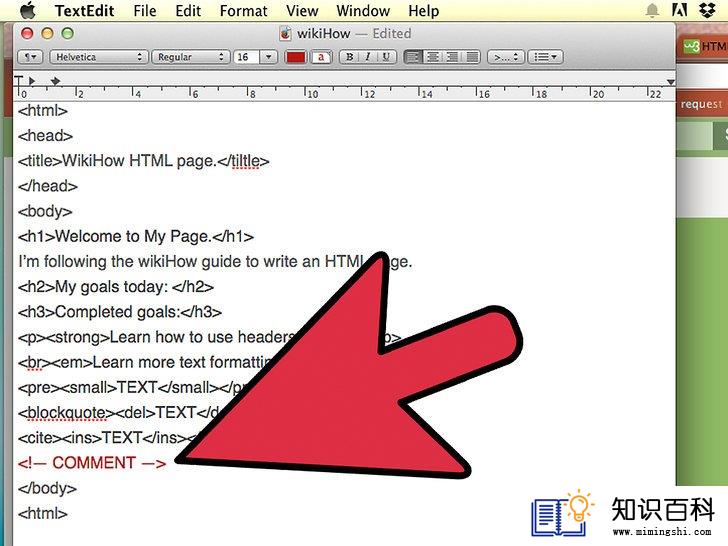Open the View menu

pos(302,11)
